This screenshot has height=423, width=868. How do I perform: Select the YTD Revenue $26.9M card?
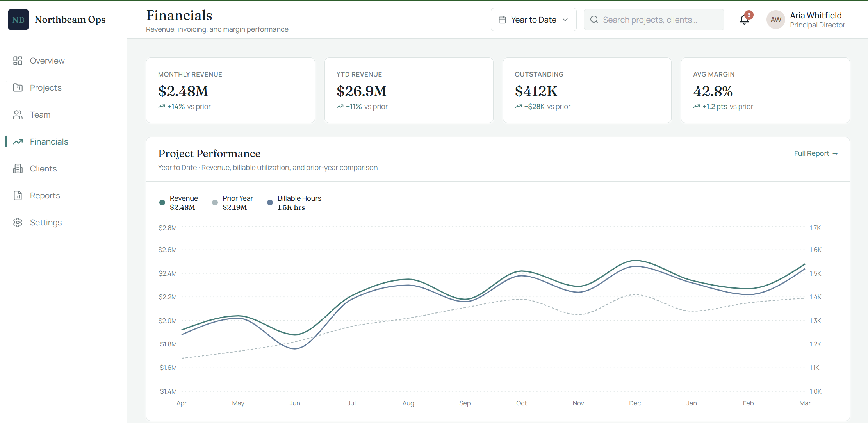[x=409, y=90]
